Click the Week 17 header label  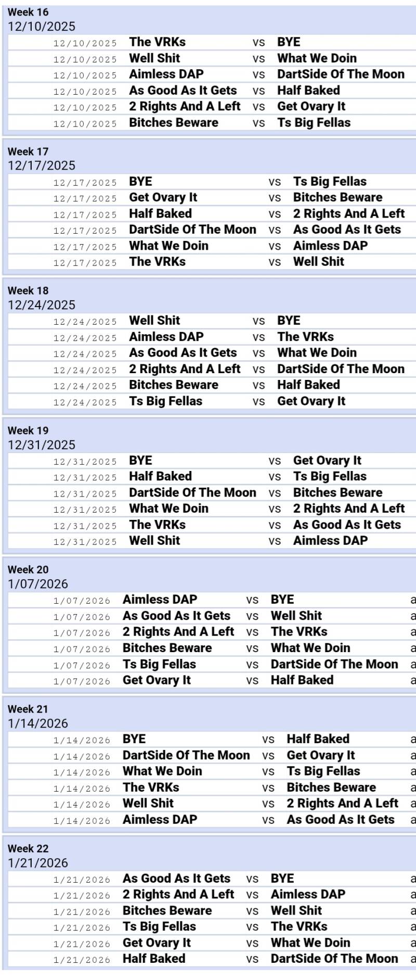click(x=28, y=151)
